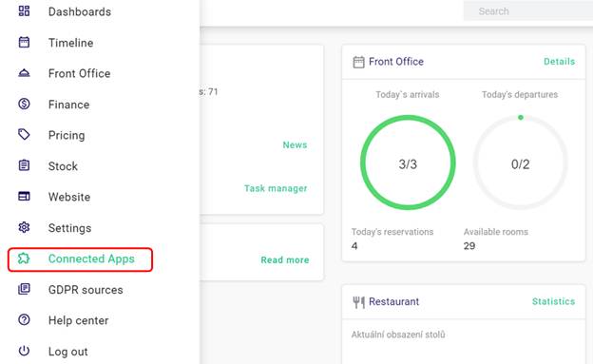Choose Log out in sidebar
Image resolution: width=593 pixels, height=364 pixels.
pyautogui.click(x=68, y=352)
